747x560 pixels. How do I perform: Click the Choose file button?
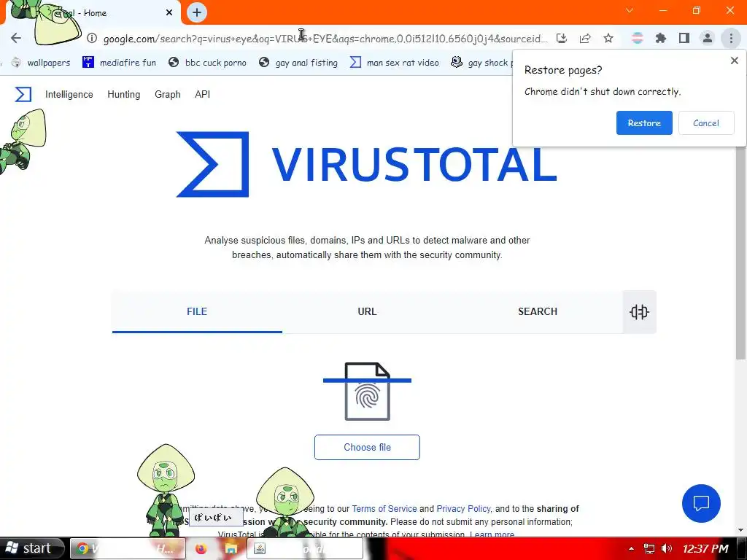click(368, 447)
